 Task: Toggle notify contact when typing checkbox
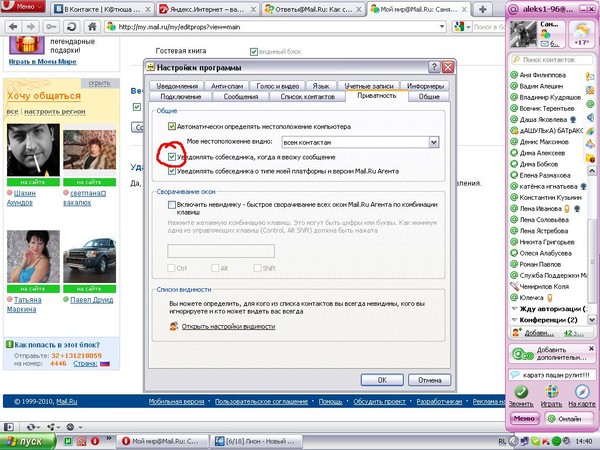172,157
